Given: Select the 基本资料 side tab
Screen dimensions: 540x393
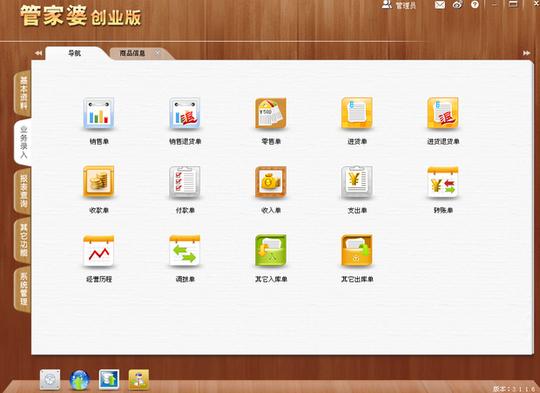Looking at the screenshot, I should (x=23, y=93).
